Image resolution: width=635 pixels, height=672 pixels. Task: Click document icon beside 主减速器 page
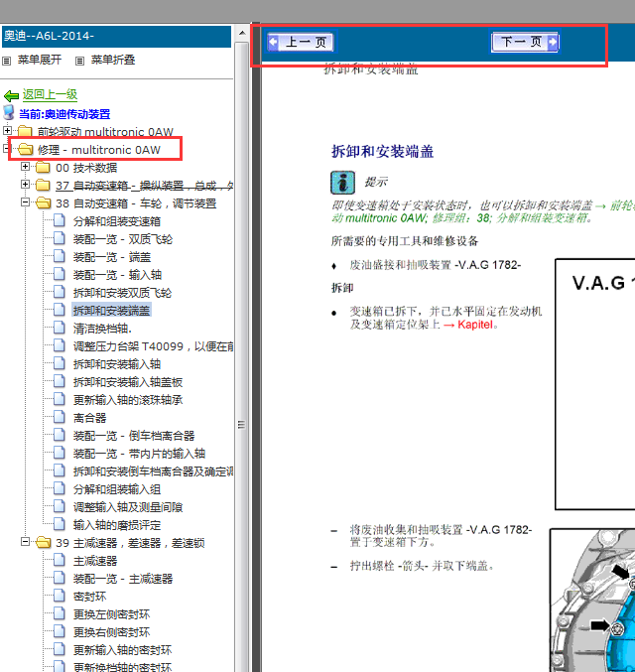click(60, 560)
